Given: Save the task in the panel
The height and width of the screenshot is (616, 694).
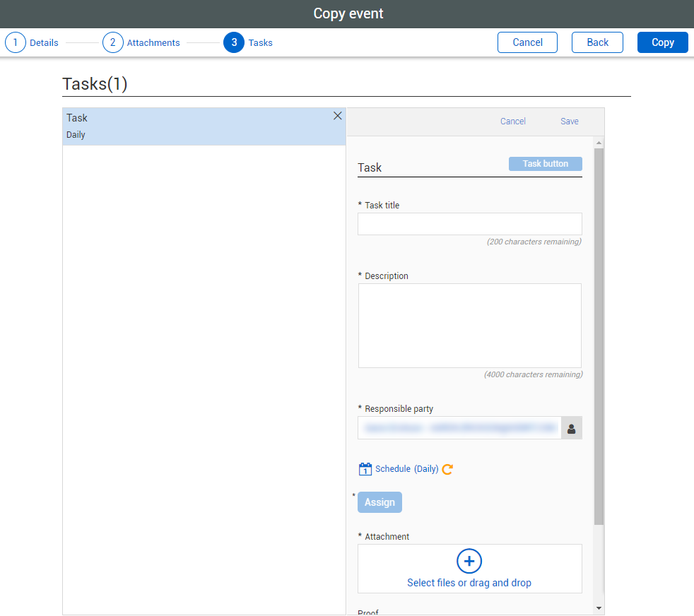Looking at the screenshot, I should (569, 122).
